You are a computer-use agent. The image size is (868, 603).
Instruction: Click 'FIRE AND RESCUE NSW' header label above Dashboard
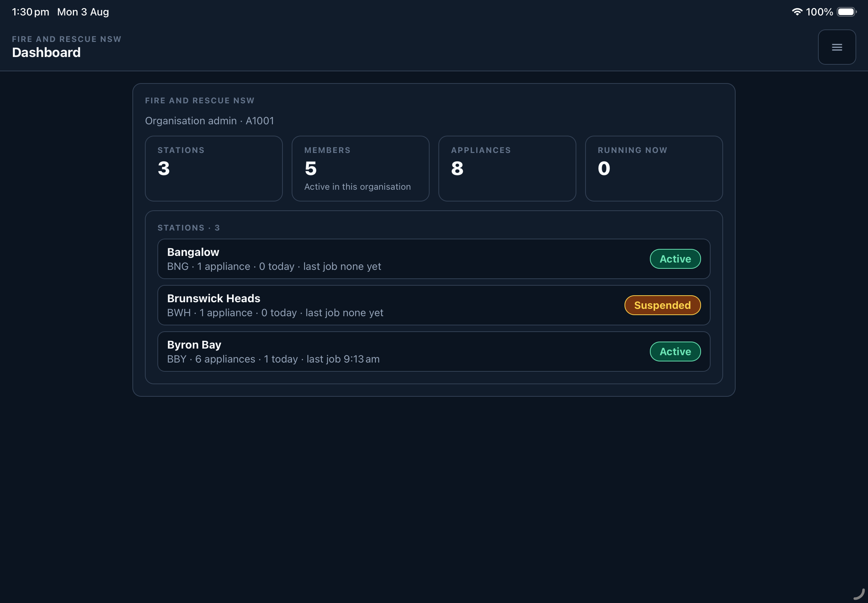[x=67, y=39]
